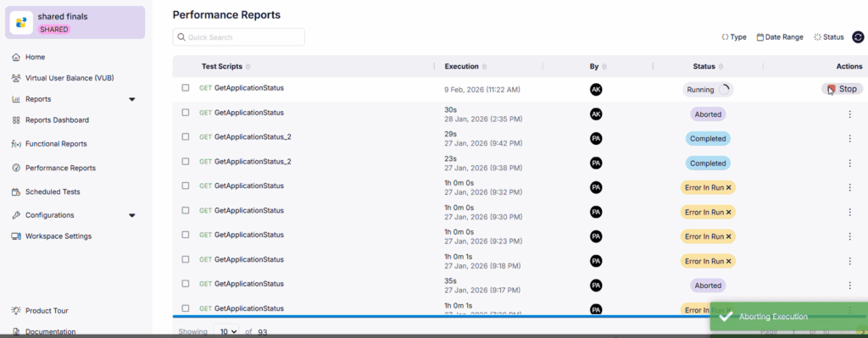Click the Scheduled Tests calendar icon

[x=16, y=192]
